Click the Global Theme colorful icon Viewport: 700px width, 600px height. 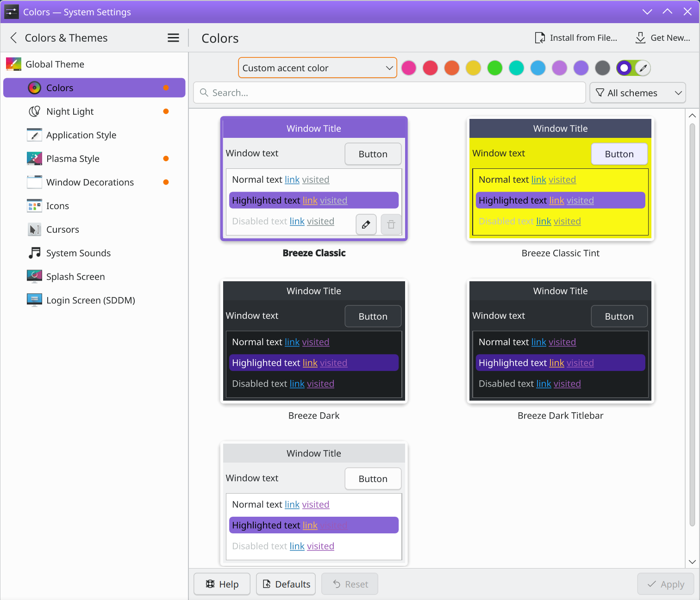tap(13, 64)
